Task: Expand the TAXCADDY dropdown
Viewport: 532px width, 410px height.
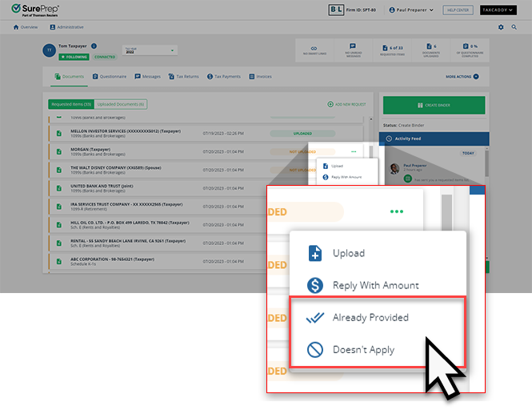Action: point(498,10)
